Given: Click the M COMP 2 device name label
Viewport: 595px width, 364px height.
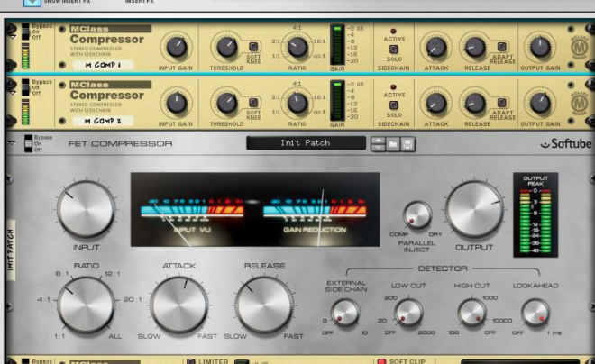Looking at the screenshot, I should point(103,121).
